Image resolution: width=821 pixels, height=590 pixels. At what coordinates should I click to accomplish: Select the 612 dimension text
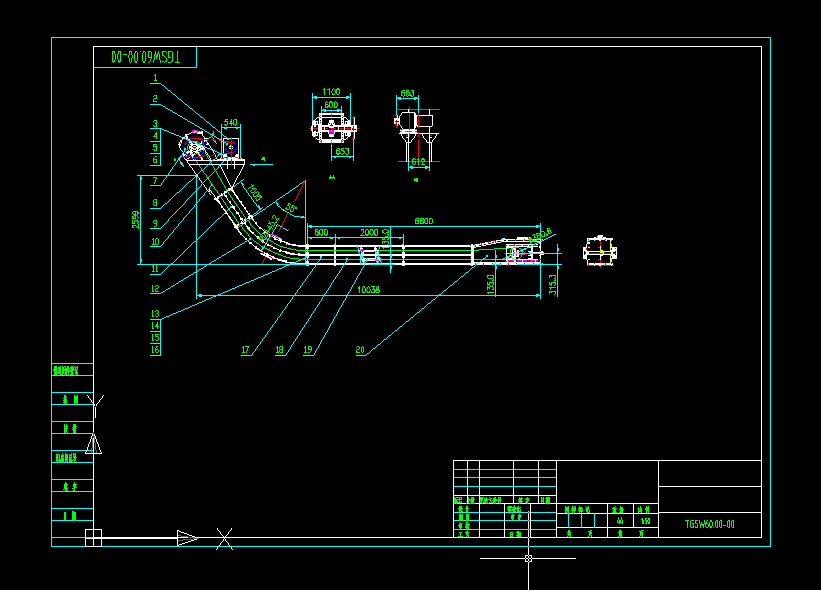tap(418, 162)
